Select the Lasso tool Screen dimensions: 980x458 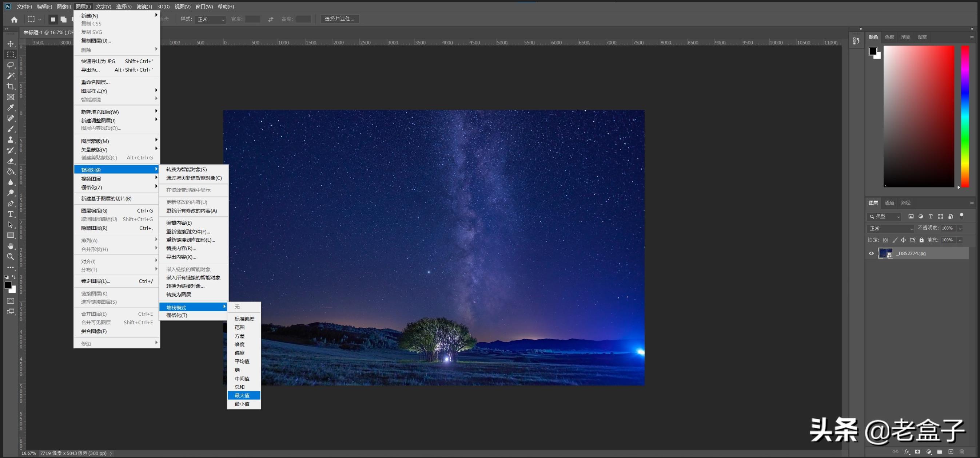point(11,65)
